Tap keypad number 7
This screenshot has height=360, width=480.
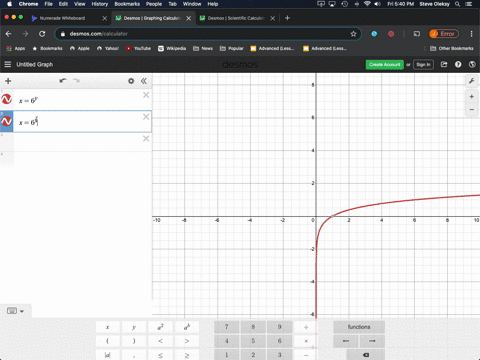227,327
